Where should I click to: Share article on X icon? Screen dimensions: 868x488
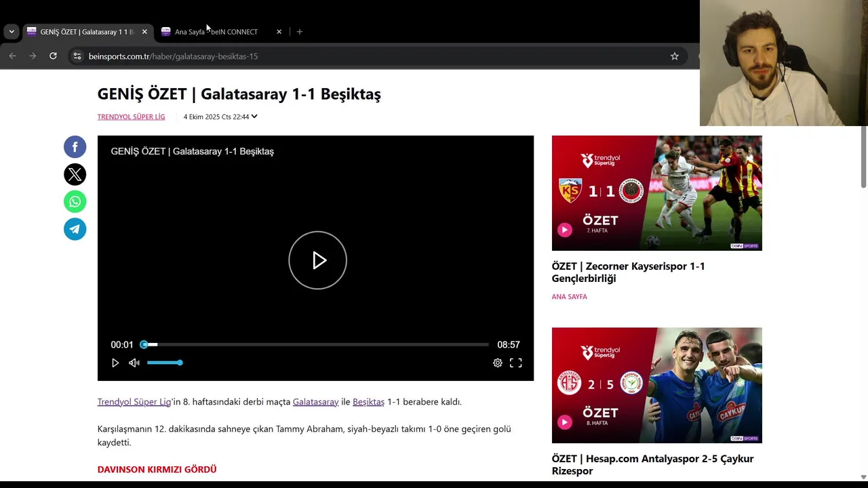coord(75,174)
